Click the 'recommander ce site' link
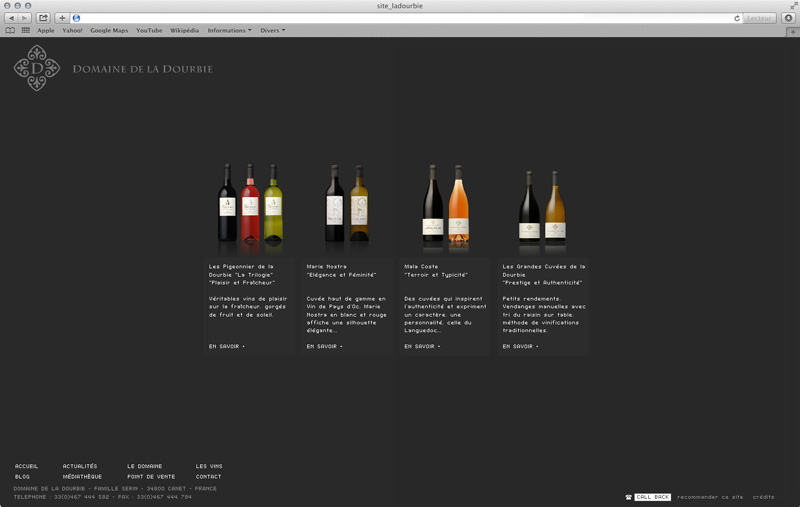Screen dimensions: 800x507 click(710, 497)
